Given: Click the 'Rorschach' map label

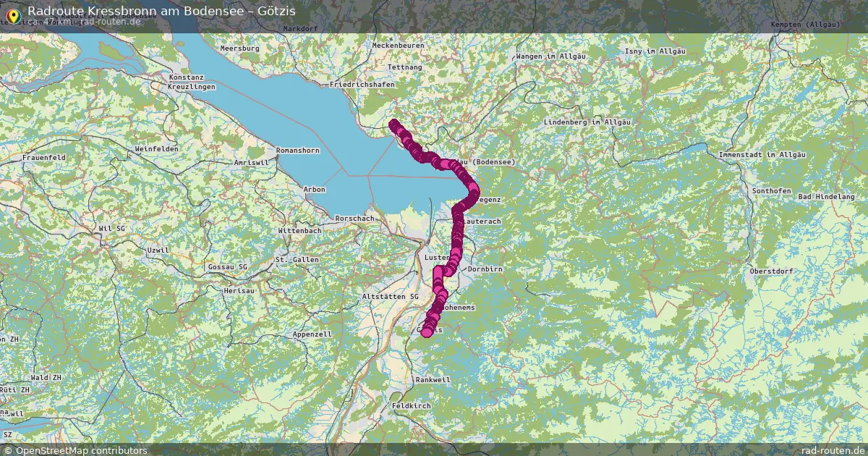Looking at the screenshot, I should coord(354,219).
